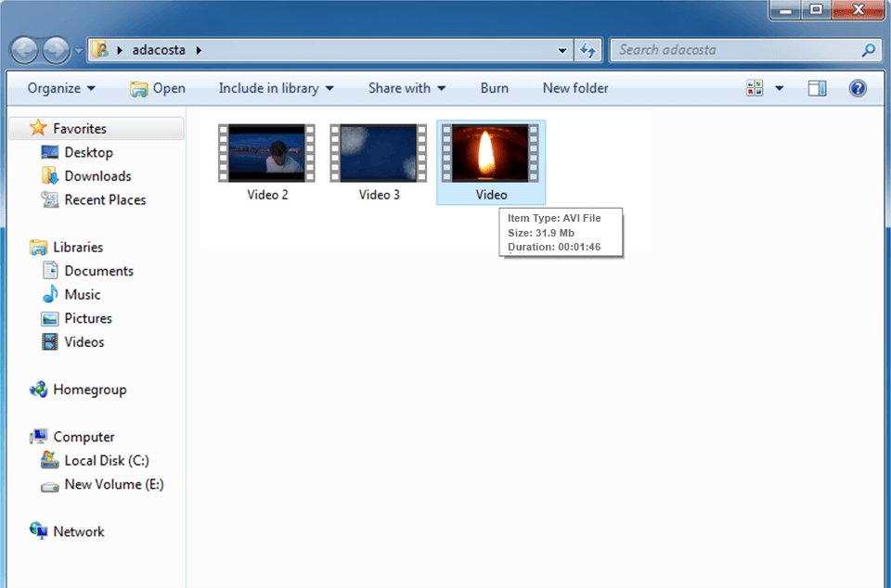The height and width of the screenshot is (588, 891).
Task: Open Pictures library
Action: point(88,318)
